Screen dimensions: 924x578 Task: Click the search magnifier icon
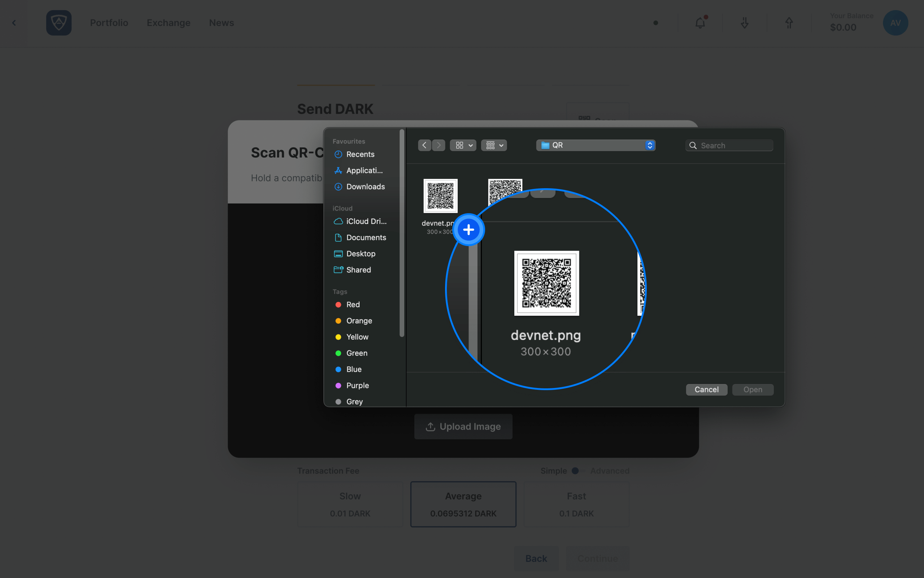click(693, 146)
